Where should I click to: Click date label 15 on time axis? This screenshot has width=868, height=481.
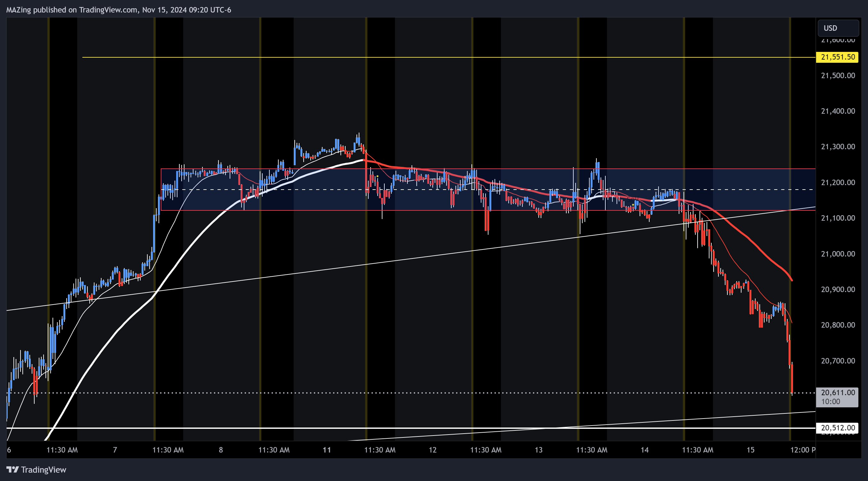click(750, 450)
